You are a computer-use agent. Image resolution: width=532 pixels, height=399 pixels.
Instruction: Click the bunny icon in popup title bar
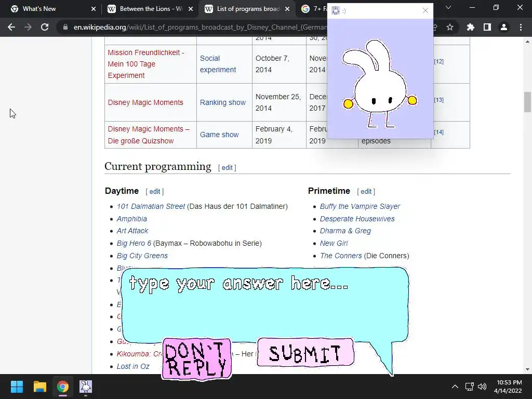tap(336, 10)
